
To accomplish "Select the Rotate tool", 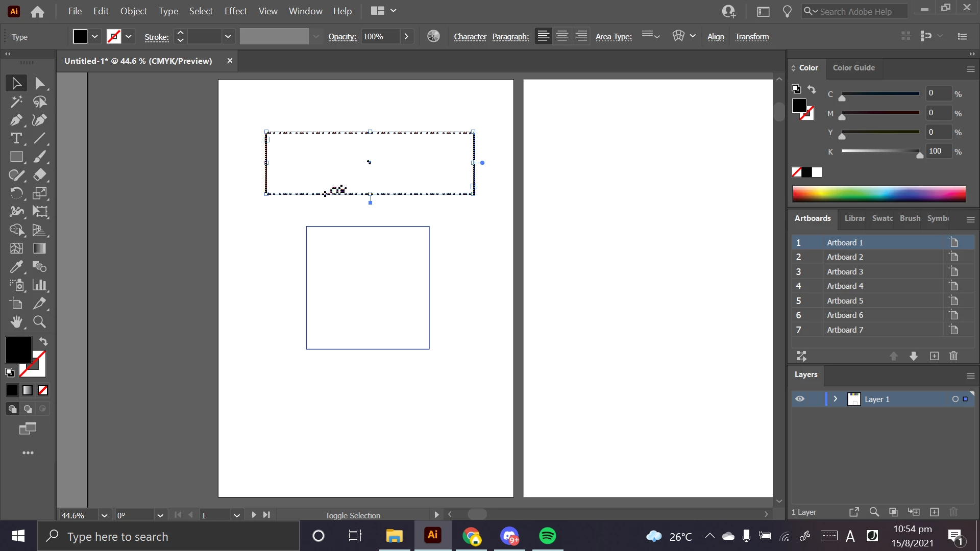I will 16,193.
